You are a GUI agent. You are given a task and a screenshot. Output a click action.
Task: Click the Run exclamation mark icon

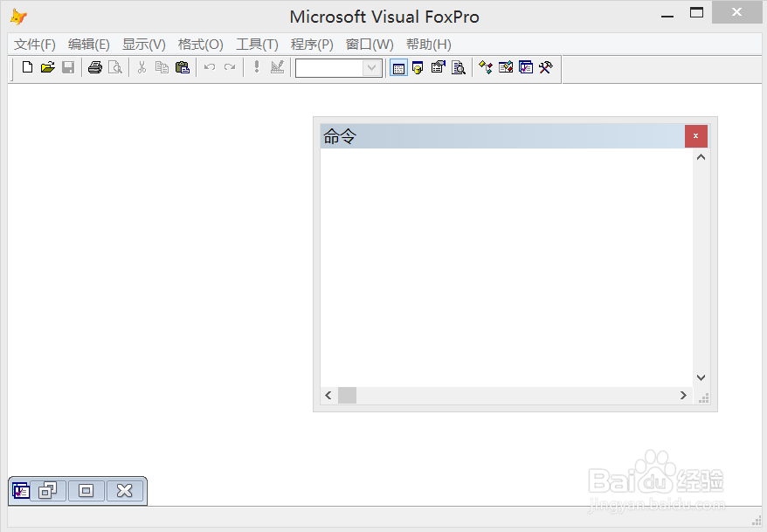click(x=256, y=67)
